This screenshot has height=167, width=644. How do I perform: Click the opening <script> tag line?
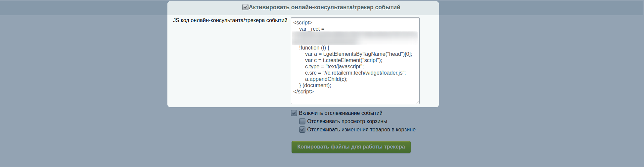coord(303,23)
